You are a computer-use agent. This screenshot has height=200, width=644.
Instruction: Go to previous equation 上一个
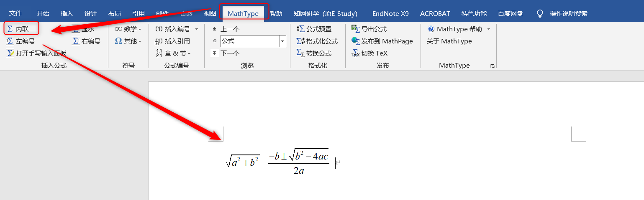(x=226, y=29)
